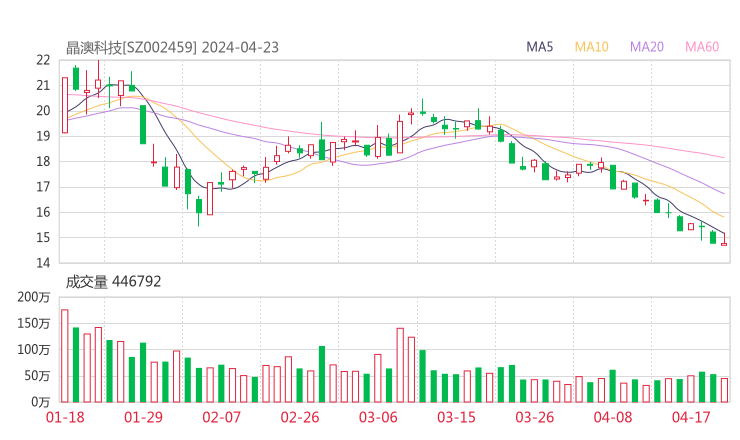The width and height of the screenshot is (740, 440).
Task: Select the last red candlestick near price 15
Action: tap(724, 240)
